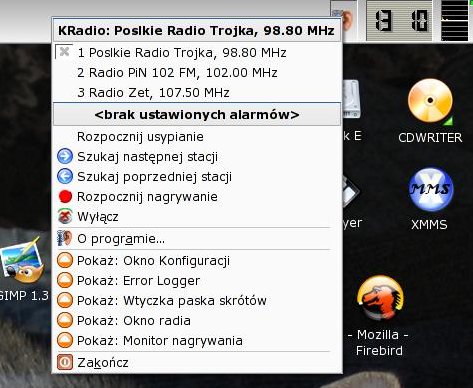473x388 pixels.
Task: Click the orange icon for Okno radia
Action: pyautogui.click(x=65, y=320)
